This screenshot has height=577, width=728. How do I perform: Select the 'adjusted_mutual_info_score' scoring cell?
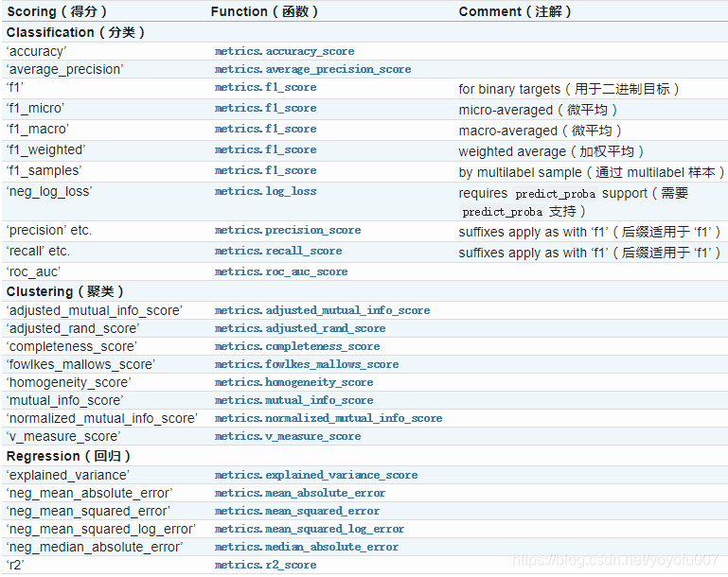pos(95,311)
